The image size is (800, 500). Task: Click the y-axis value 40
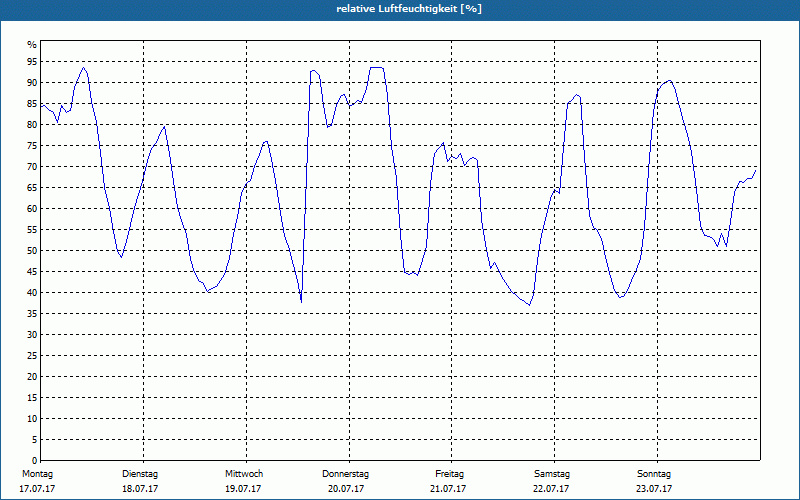(32, 293)
